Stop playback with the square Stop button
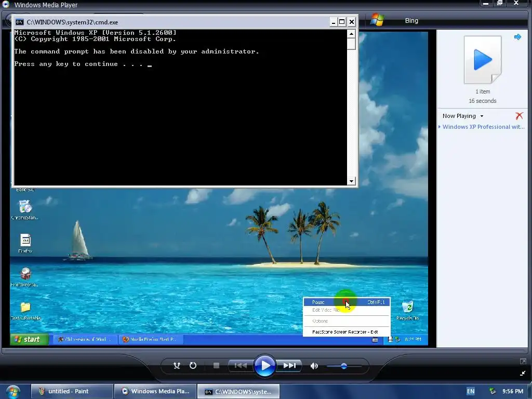Image resolution: width=532 pixels, height=399 pixels. (216, 365)
